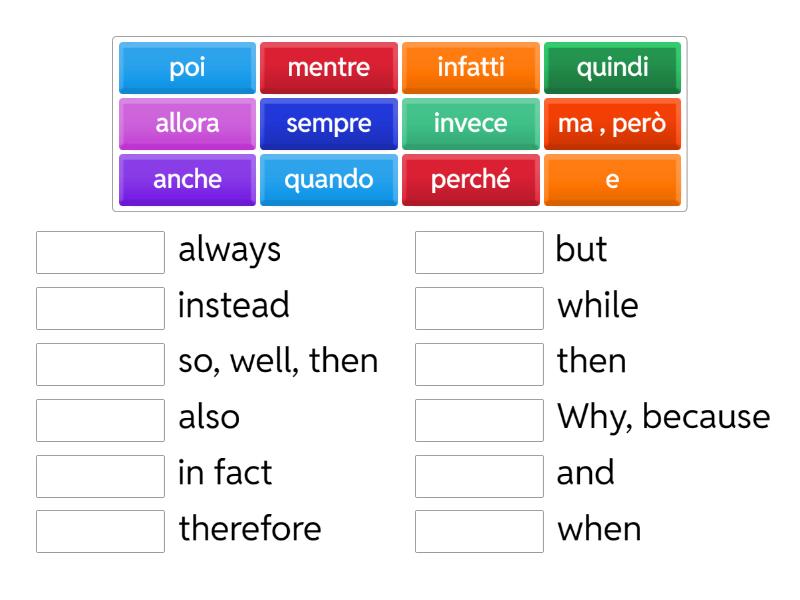Click the orange "e" tile

click(x=612, y=180)
